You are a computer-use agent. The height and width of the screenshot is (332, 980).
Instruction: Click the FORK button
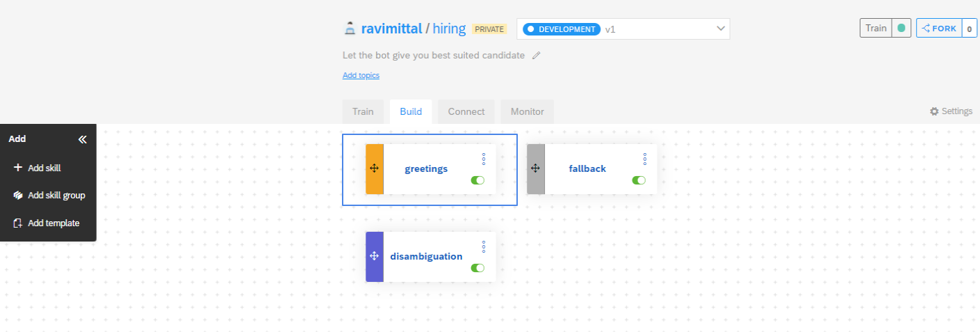938,29
